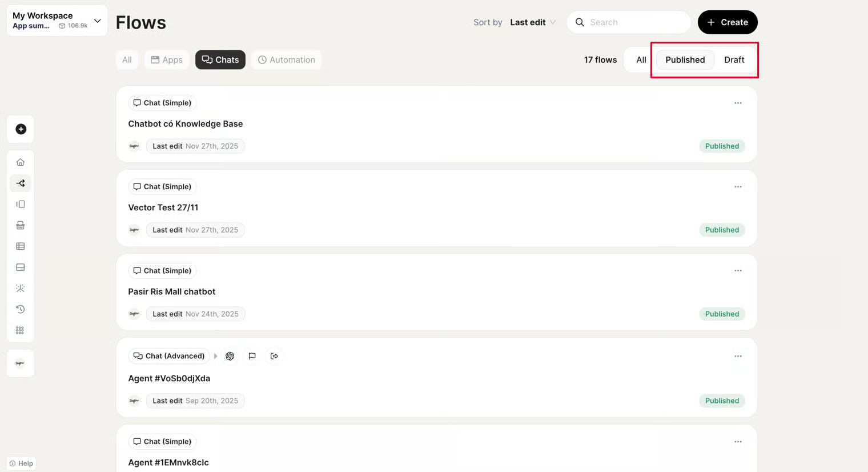Viewport: 868px width, 472px height.
Task: Click the Create button
Action: (x=727, y=22)
